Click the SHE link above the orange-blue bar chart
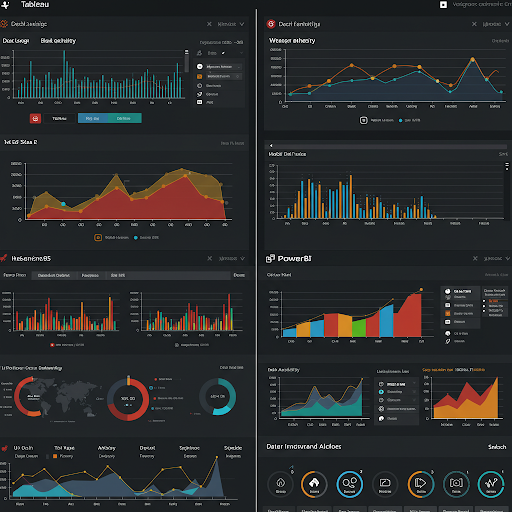This screenshot has height=512, width=512. coord(503,154)
